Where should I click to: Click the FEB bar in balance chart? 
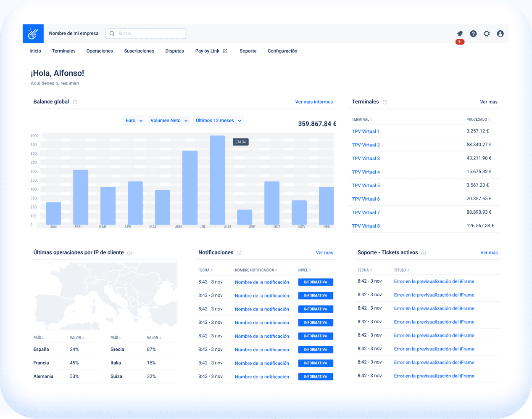point(81,197)
